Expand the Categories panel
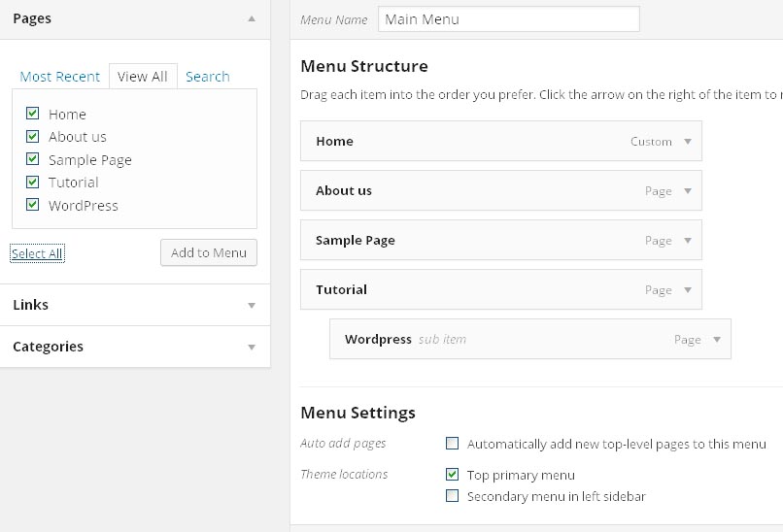Screen dimensions: 783x532 coord(252,347)
